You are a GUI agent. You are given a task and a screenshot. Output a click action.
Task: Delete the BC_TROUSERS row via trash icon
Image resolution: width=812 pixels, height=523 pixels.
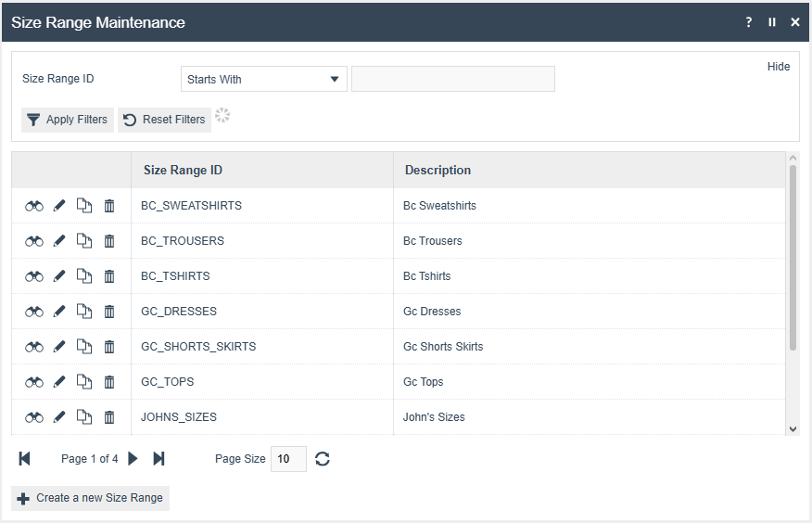pos(109,241)
